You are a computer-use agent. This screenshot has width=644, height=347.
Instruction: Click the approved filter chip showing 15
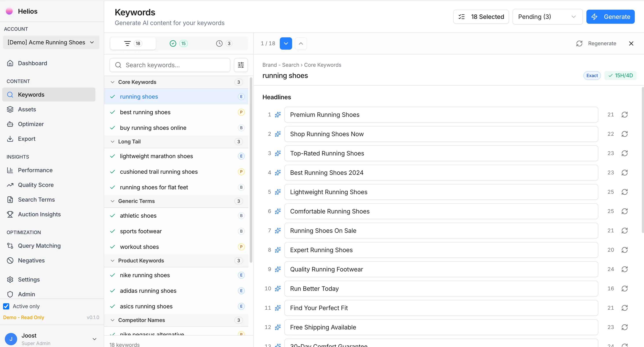[x=178, y=43]
